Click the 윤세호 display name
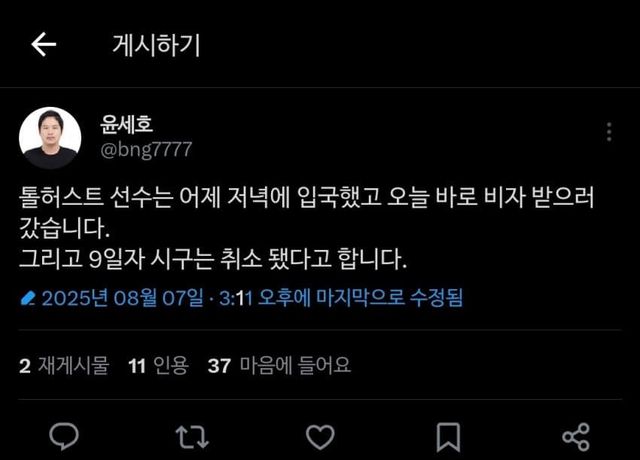640x460 pixels. [x=127, y=124]
